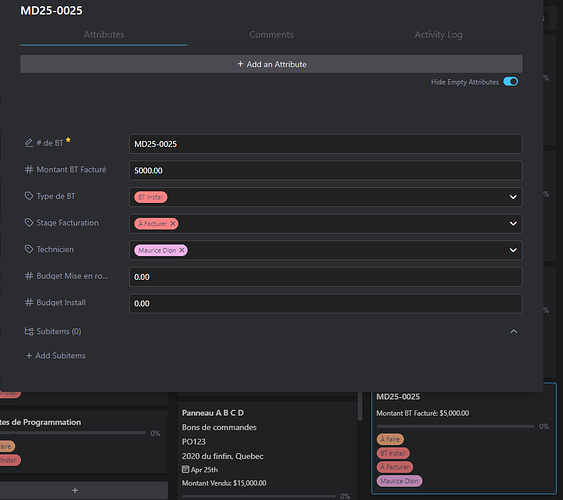Open the Technicien dropdown arrow

[513, 250]
